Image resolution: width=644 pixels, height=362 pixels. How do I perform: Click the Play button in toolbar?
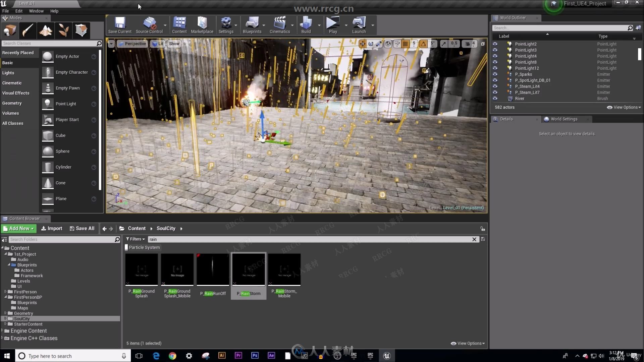[333, 25]
